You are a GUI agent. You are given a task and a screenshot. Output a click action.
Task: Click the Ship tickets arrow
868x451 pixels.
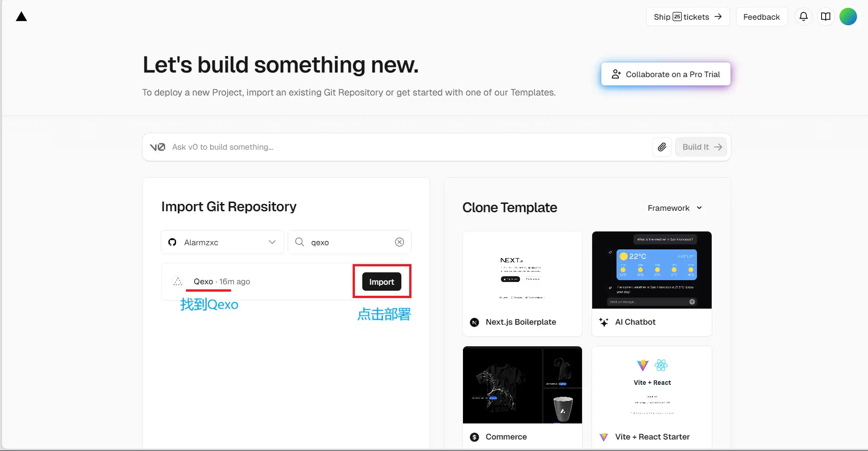pos(718,17)
